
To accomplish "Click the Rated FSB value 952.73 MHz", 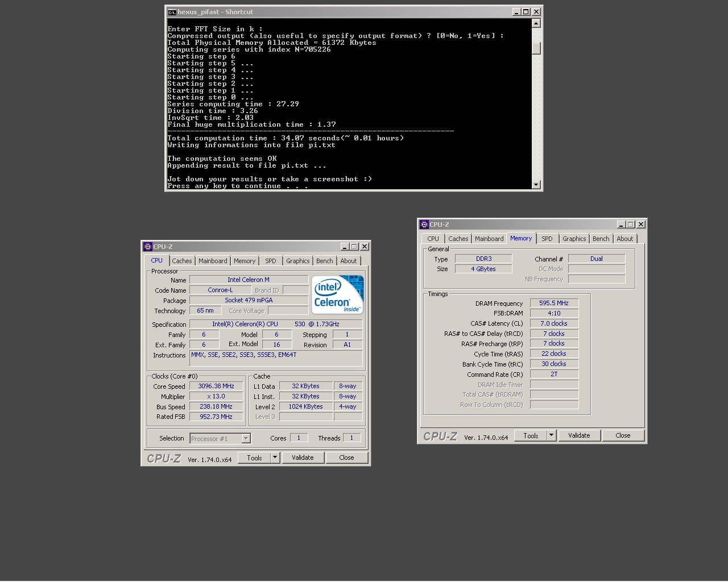I will pyautogui.click(x=216, y=417).
